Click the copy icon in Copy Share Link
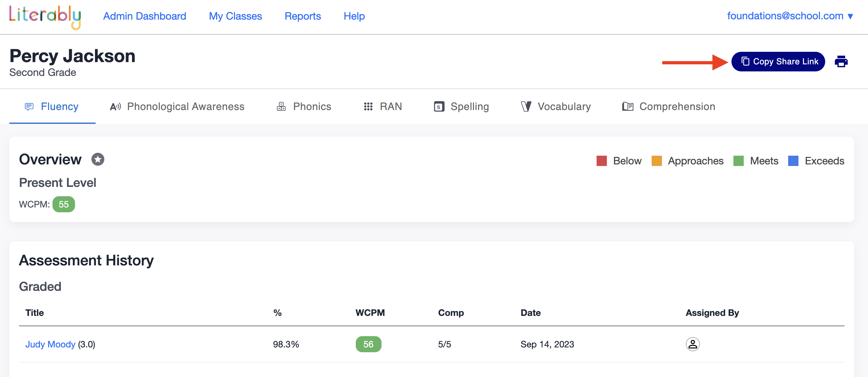Image resolution: width=868 pixels, height=377 pixels. 745,61
